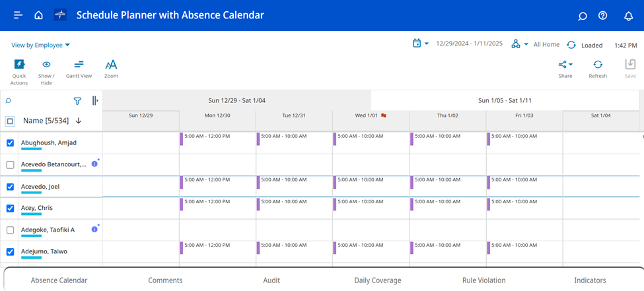Check the Acevedo Betancourt row checkbox
Image resolution: width=644 pixels, height=291 pixels.
tap(10, 165)
